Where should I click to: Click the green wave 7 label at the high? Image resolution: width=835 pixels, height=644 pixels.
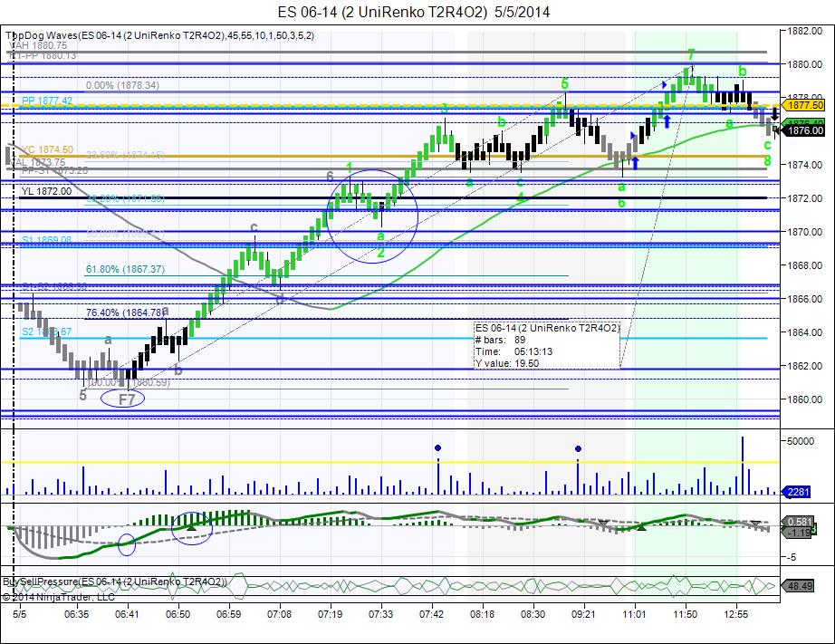(691, 55)
